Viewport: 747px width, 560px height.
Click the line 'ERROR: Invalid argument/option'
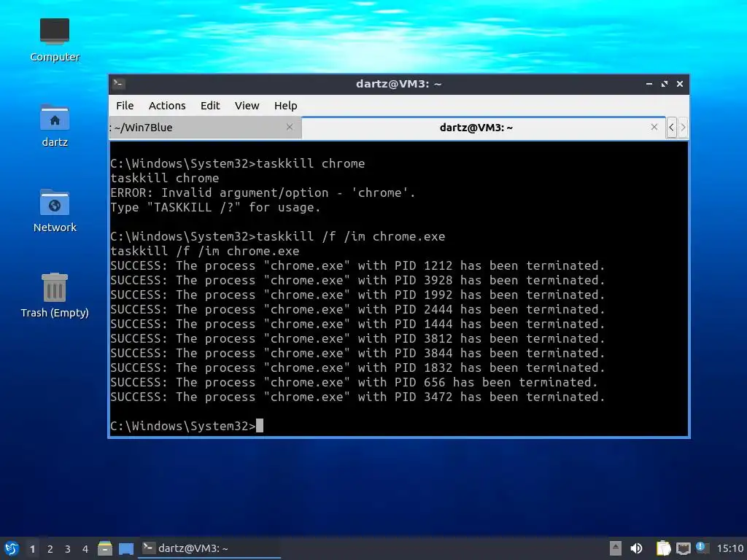(x=263, y=192)
